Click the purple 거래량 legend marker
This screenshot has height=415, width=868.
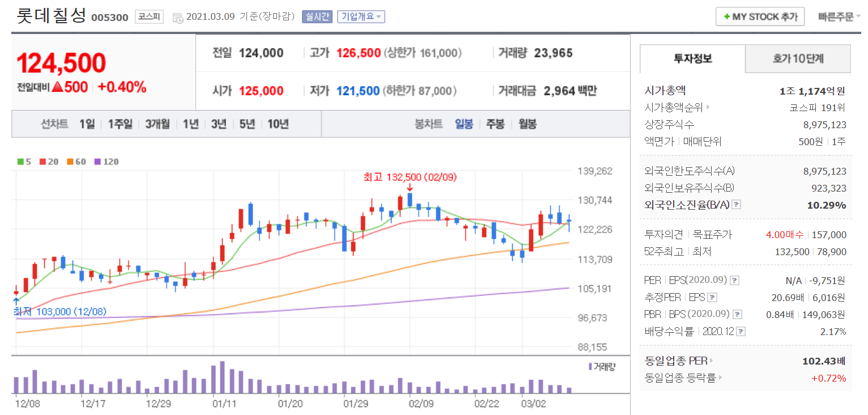[590, 367]
